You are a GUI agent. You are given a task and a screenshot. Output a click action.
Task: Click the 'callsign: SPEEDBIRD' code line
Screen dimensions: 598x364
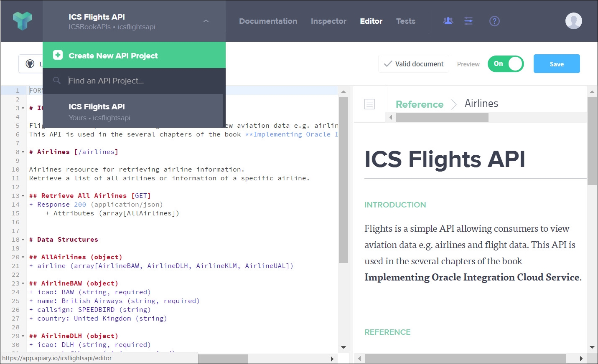pyautogui.click(x=90, y=310)
